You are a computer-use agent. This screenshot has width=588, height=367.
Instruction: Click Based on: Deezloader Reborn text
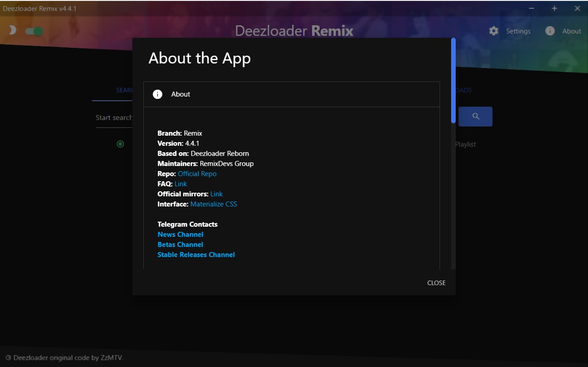coord(203,154)
